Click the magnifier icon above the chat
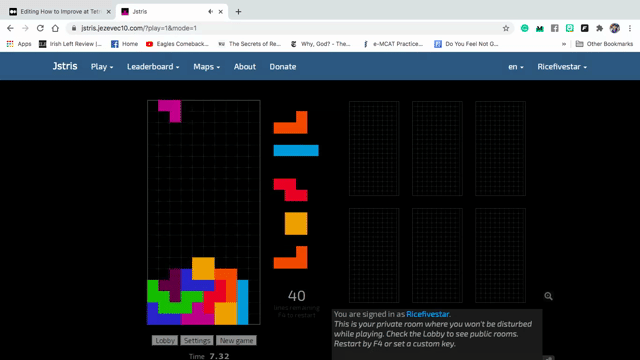 (x=548, y=296)
